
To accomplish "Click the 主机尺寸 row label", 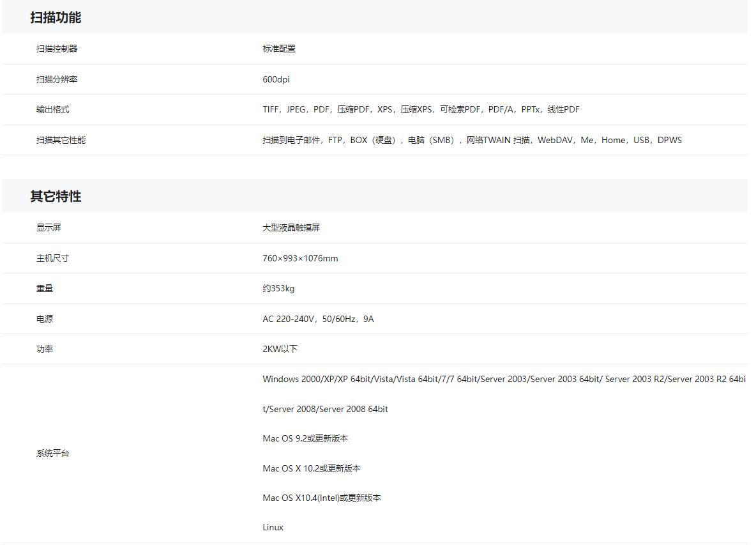I will pyautogui.click(x=52, y=258).
